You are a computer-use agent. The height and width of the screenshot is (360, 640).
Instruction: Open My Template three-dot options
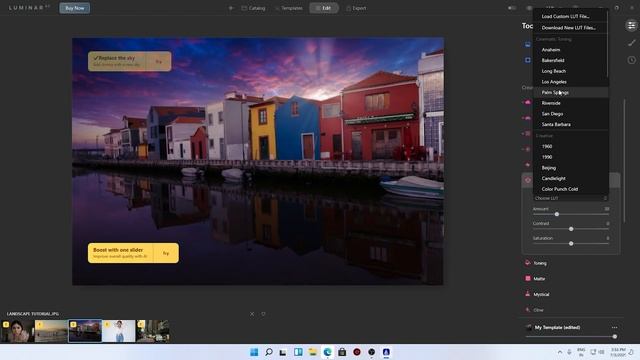pyautogui.click(x=614, y=327)
